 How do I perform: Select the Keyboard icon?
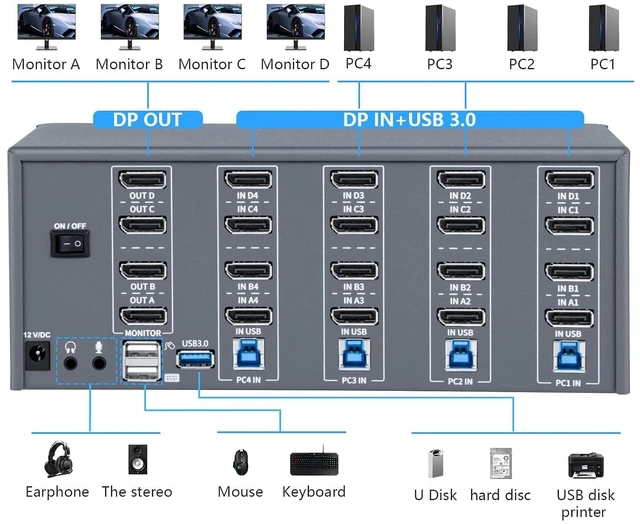coord(314,462)
